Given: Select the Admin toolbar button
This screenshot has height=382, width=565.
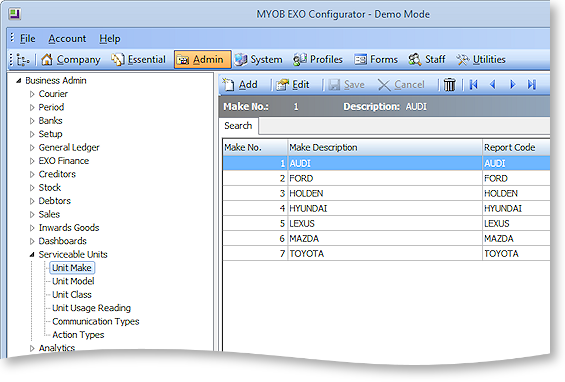Looking at the screenshot, I should (203, 59).
